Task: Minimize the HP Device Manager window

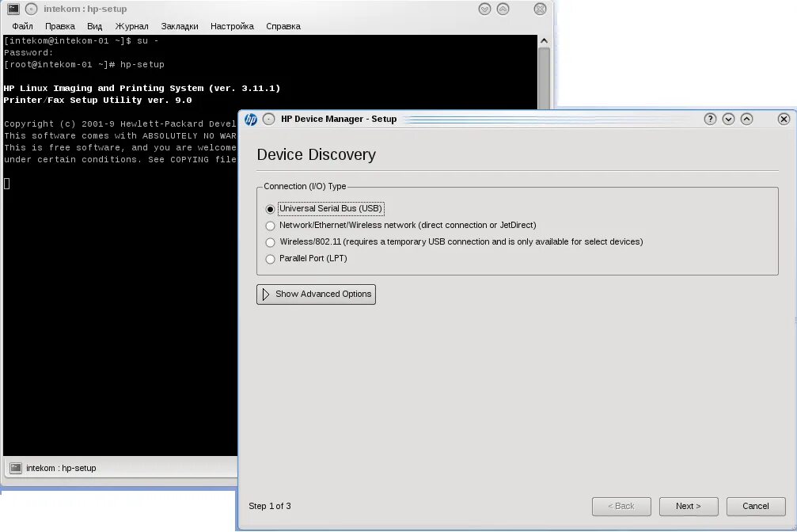Action: point(728,119)
